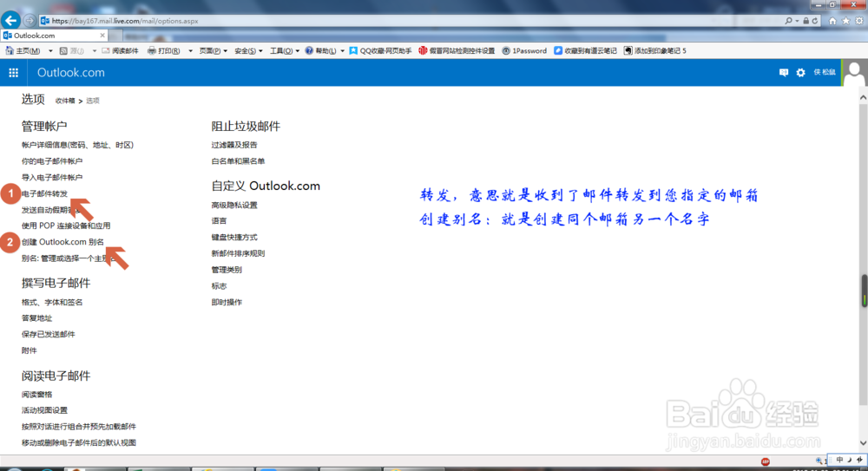
Task: Click the 收件箱 breadcrumb link
Action: pyautogui.click(x=65, y=101)
